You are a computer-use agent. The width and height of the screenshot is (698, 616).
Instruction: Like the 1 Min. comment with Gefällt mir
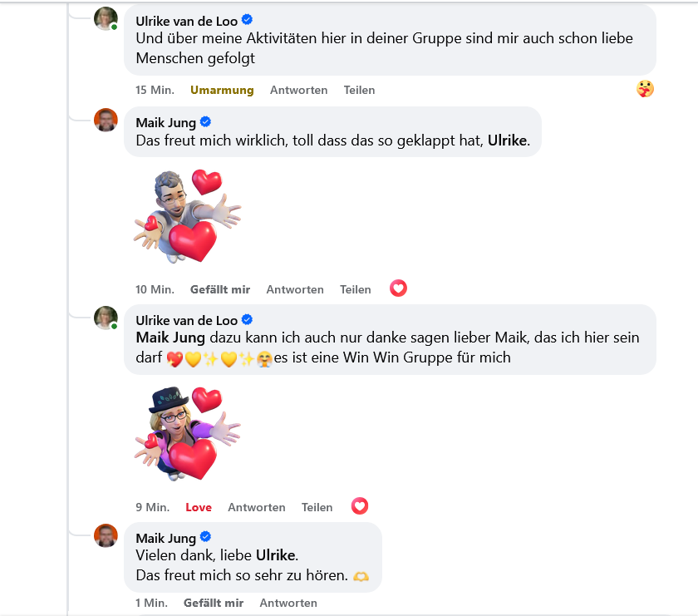(214, 603)
